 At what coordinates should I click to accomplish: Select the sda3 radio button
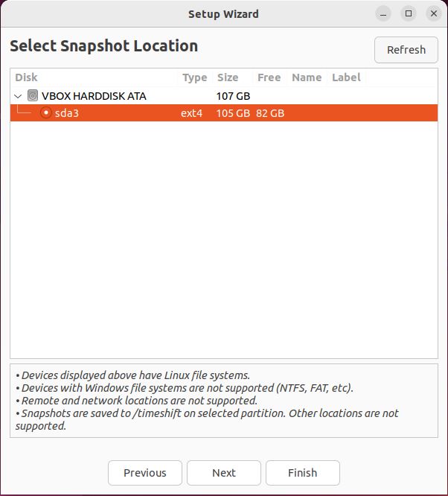coord(46,113)
